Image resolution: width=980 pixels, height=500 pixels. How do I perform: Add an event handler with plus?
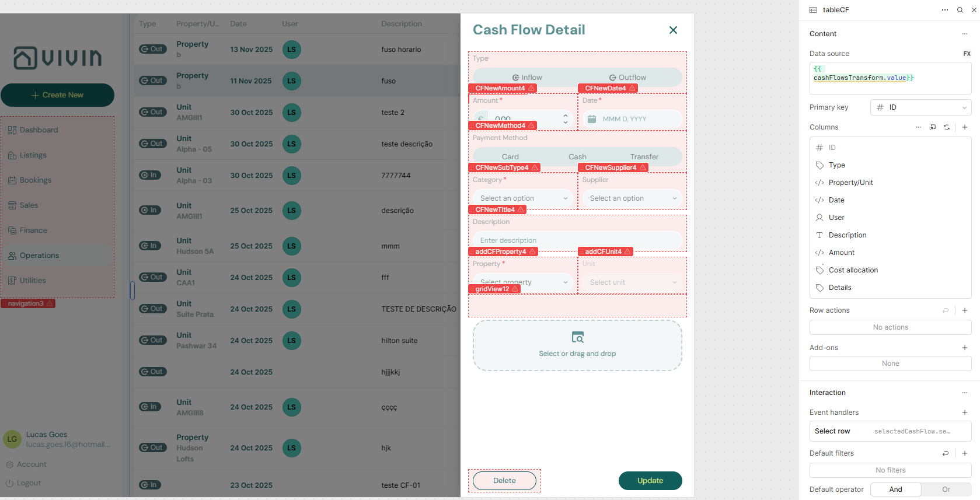965,412
